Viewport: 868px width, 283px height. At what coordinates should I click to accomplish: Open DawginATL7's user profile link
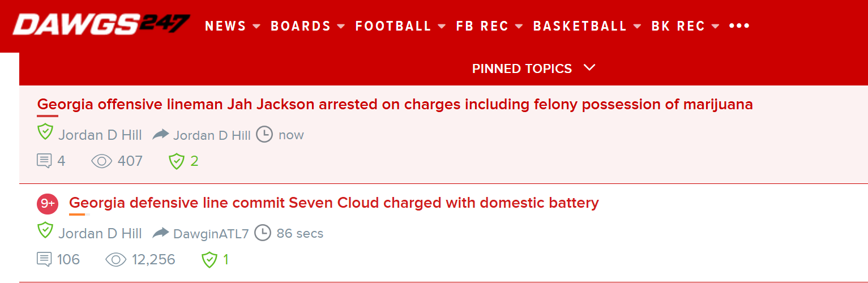click(x=211, y=233)
